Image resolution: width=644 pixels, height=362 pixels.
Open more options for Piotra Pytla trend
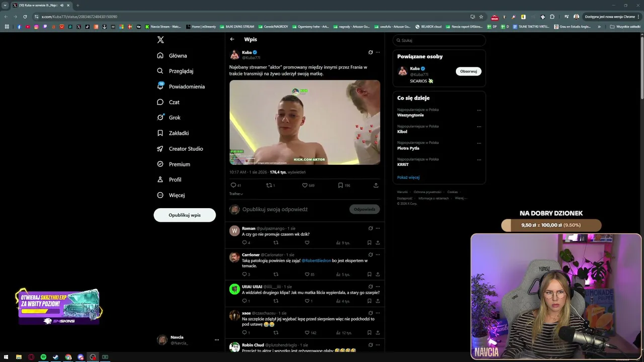pos(479,143)
